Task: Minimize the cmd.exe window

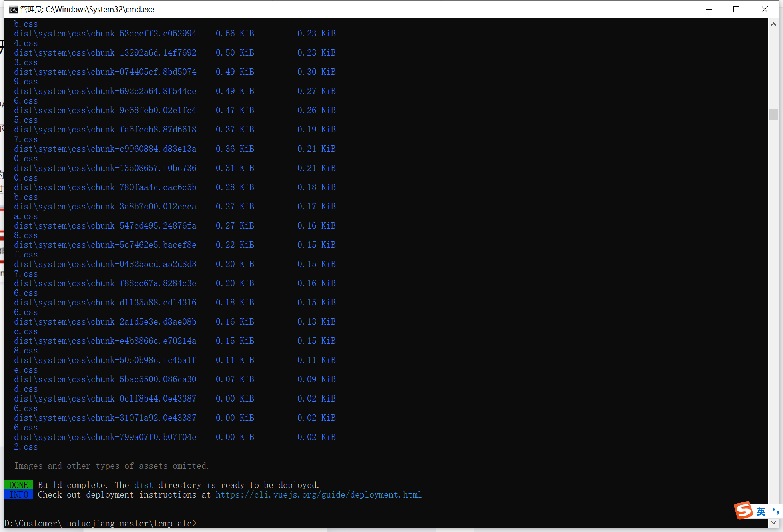Action: tap(709, 9)
